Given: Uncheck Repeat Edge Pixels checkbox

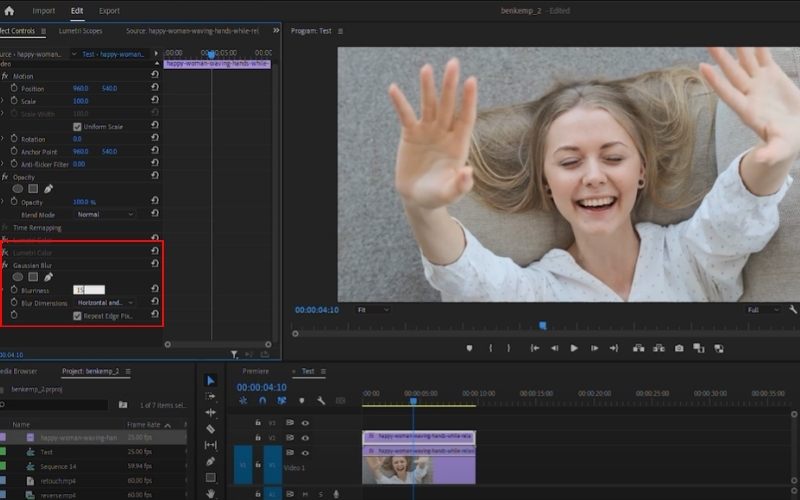Looking at the screenshot, I should [77, 316].
